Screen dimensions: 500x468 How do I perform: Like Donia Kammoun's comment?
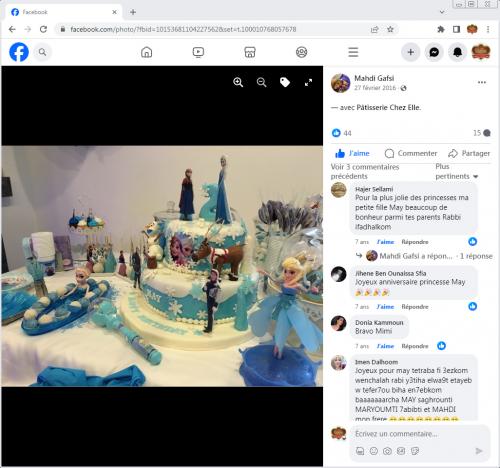tap(385, 346)
